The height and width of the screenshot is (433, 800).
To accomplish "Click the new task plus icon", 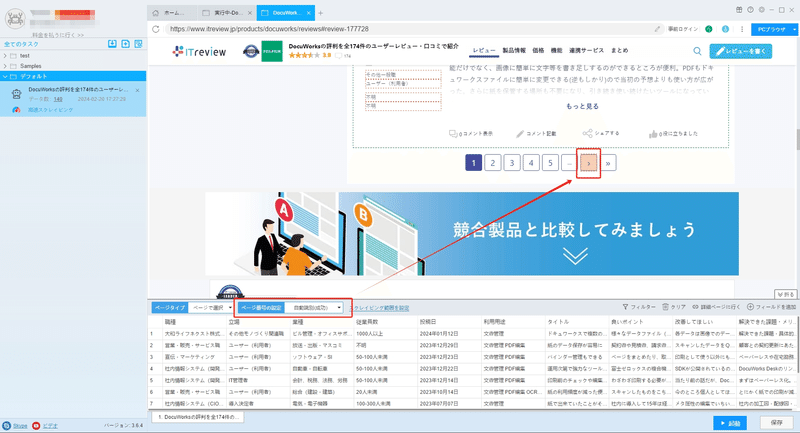I will pos(126,44).
